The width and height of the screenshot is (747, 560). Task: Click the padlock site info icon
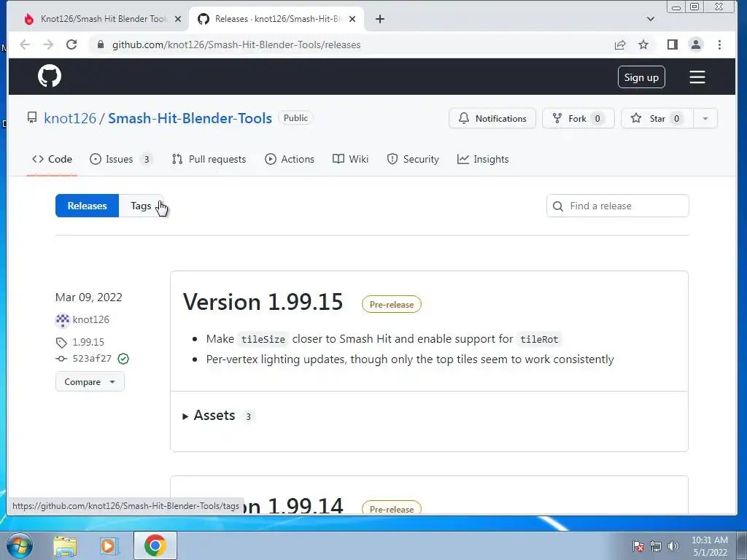point(100,44)
